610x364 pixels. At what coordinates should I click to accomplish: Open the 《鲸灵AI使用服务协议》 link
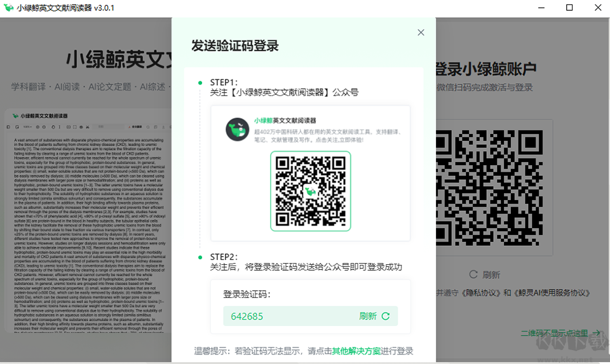(x=553, y=293)
